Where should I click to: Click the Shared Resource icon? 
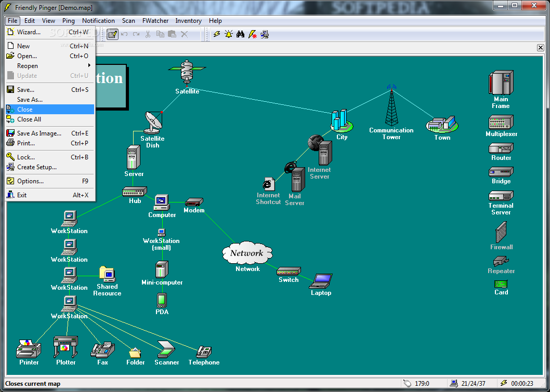107,274
